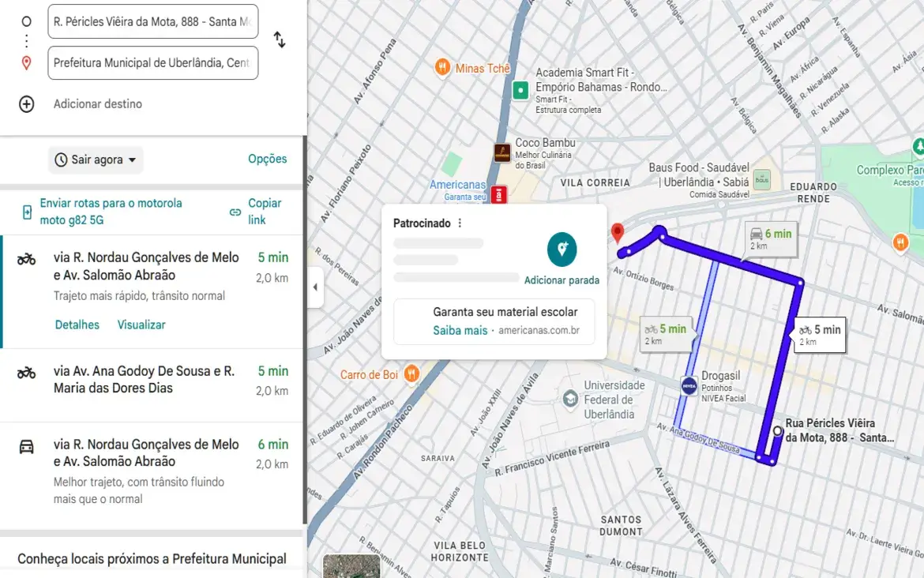924x578 pixels.
Task: Click the Carro de Boi restaurant marker
Action: (x=411, y=374)
